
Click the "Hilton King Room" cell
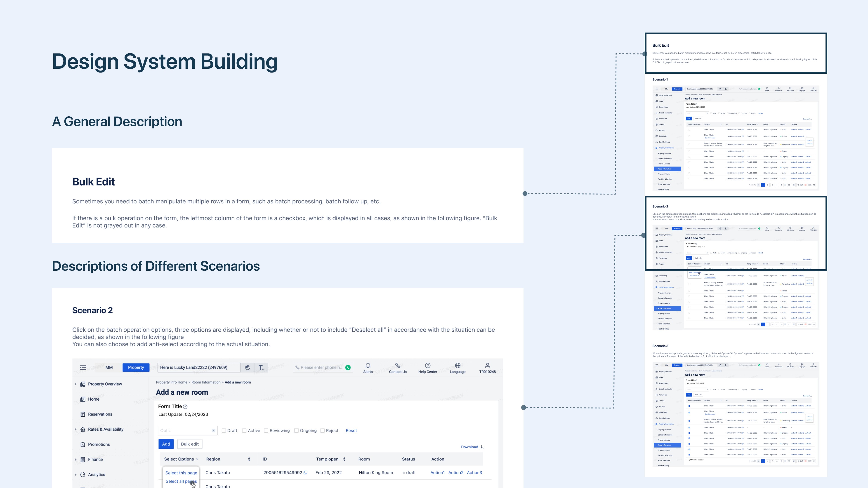click(376, 472)
